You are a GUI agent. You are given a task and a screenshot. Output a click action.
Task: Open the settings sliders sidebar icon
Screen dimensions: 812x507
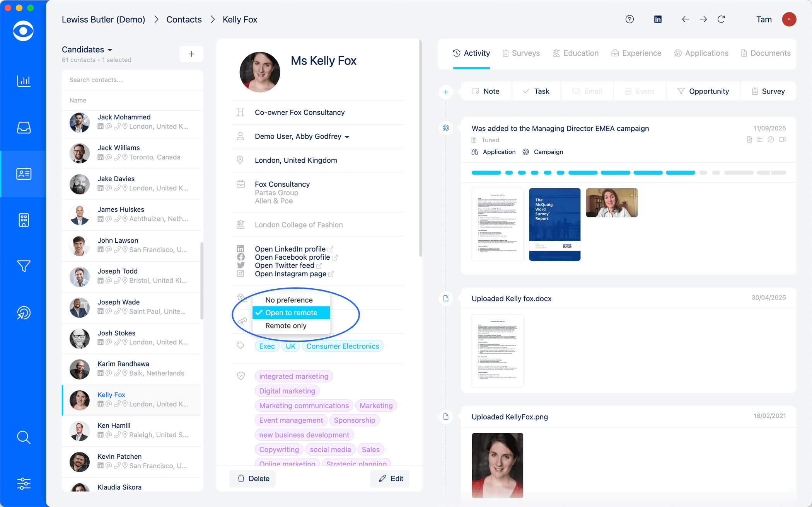24,483
